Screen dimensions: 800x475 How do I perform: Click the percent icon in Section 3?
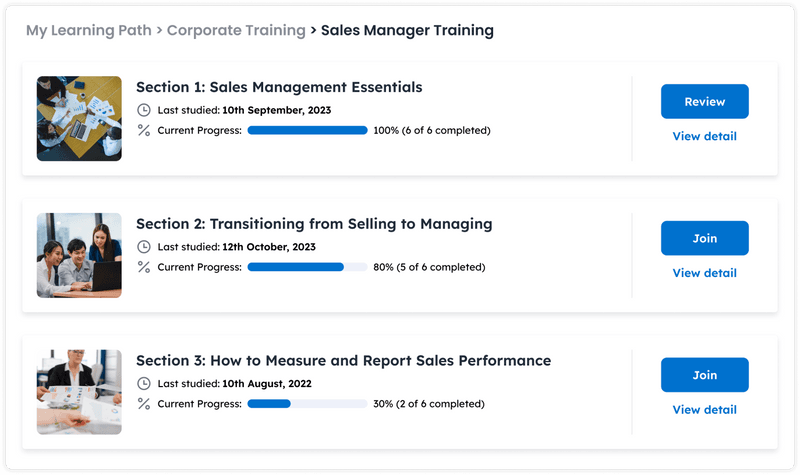144,404
